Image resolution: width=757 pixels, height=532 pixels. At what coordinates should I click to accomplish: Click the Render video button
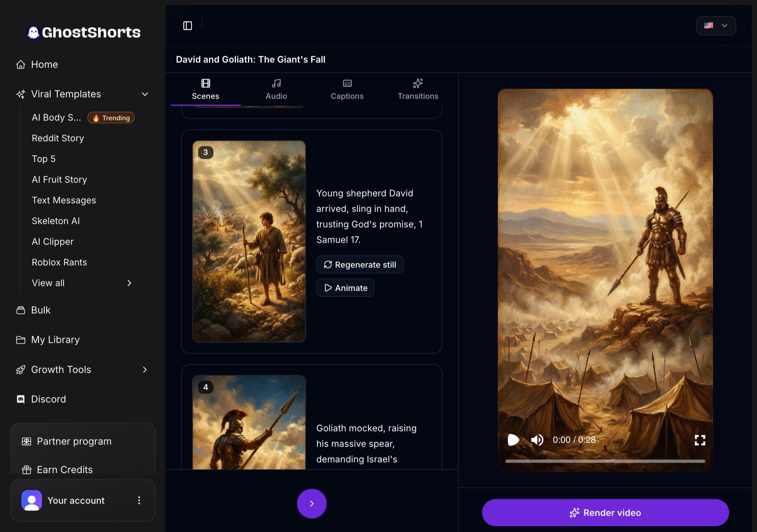coord(605,512)
